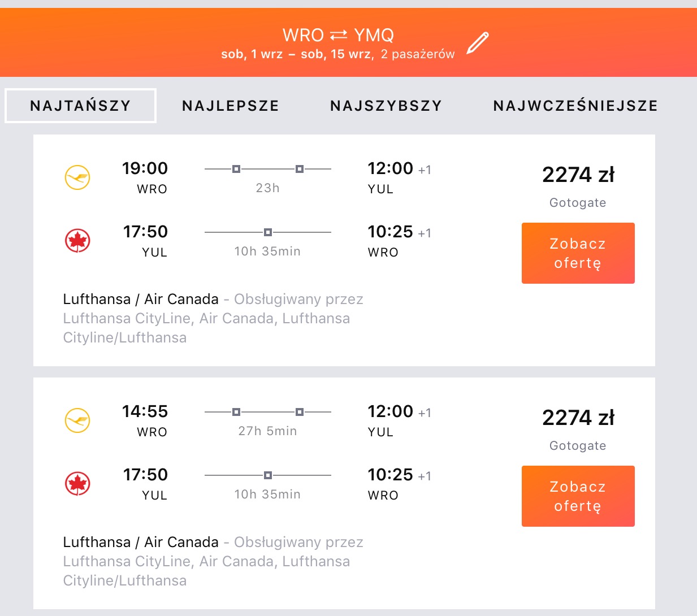Click Zobacz ofertę in second offer
This screenshot has width=697, height=616.
click(578, 496)
